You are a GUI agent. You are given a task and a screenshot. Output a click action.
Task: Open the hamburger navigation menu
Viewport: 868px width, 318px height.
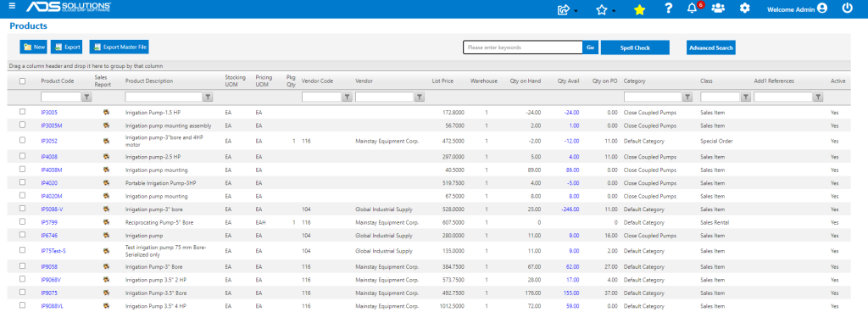pyautogui.click(x=12, y=7)
